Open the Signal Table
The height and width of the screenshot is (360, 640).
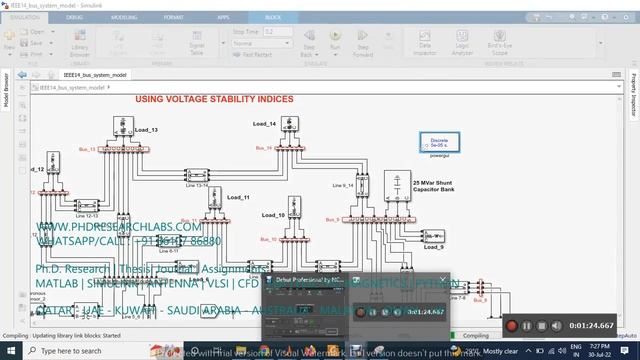click(196, 43)
